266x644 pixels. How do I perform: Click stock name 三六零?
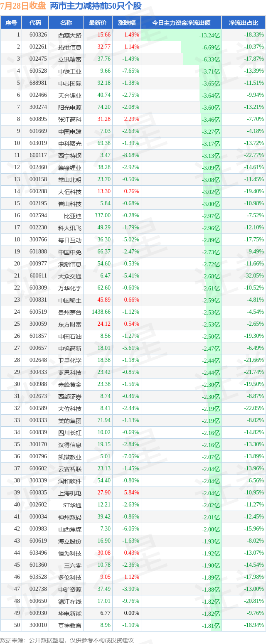pyautogui.click(x=73, y=565)
